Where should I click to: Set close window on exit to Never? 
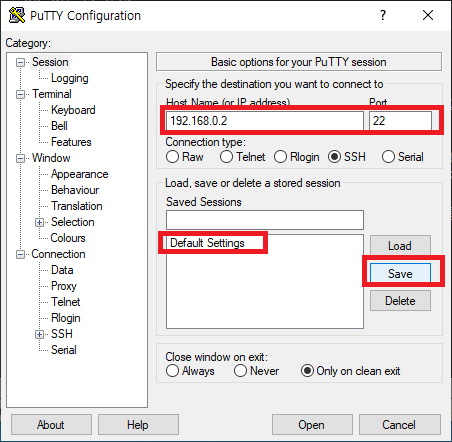(240, 371)
